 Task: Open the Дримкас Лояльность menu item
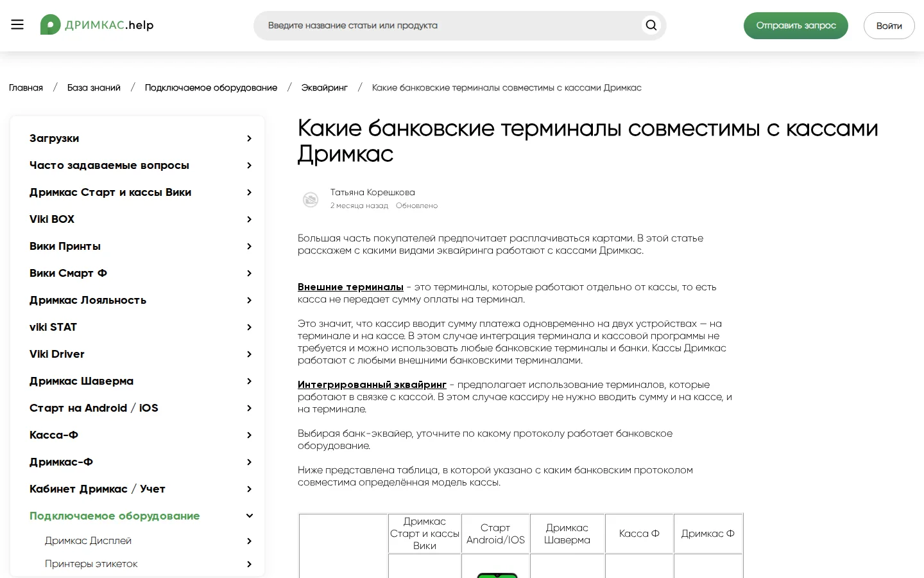pos(88,300)
